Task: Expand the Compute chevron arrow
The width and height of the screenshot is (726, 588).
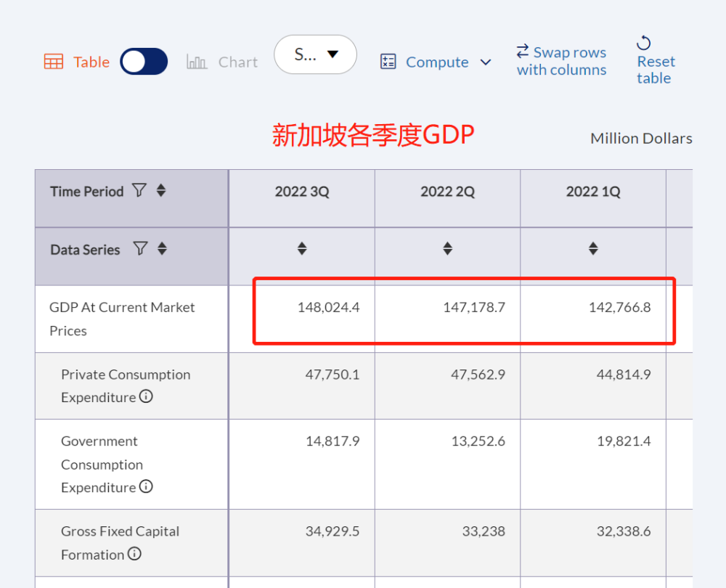Action: coord(485,62)
